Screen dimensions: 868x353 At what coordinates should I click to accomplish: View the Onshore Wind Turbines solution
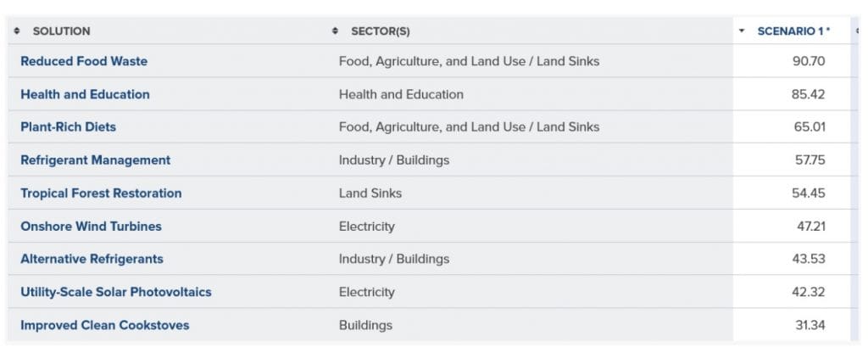(x=91, y=226)
